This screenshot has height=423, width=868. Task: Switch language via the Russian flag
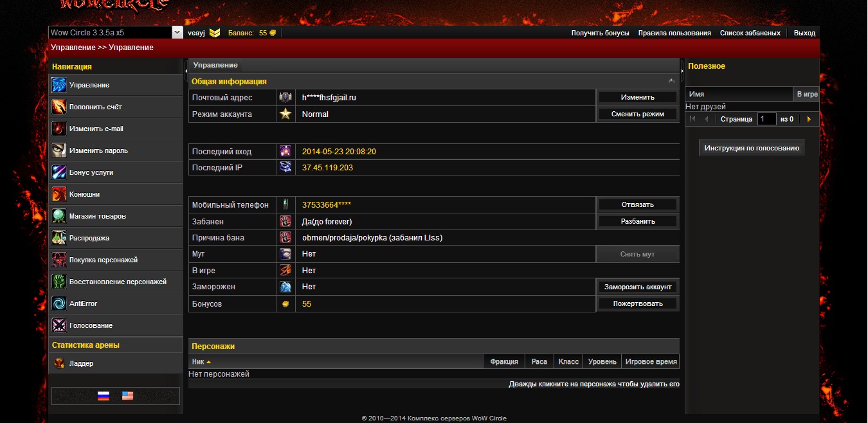(x=104, y=396)
